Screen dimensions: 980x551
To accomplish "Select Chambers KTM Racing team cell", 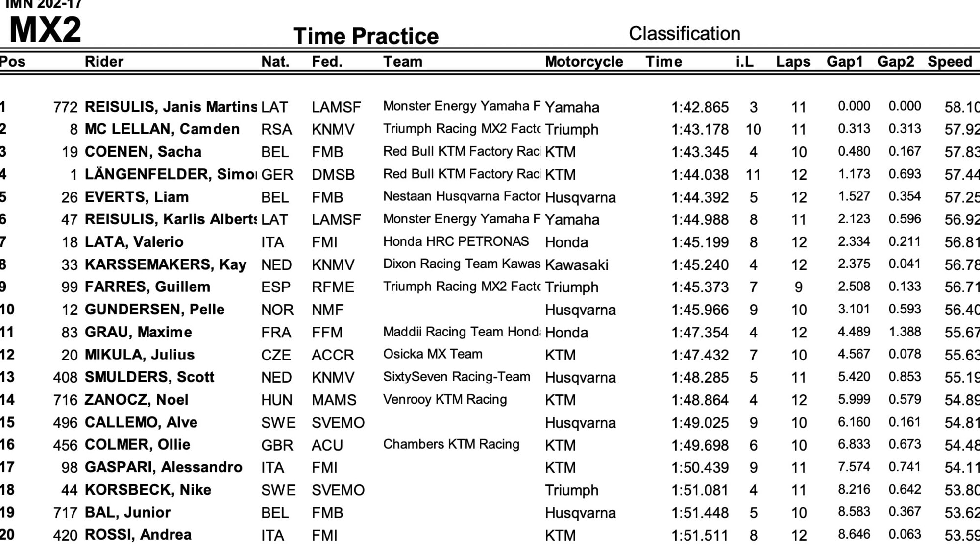I will pyautogui.click(x=451, y=444).
